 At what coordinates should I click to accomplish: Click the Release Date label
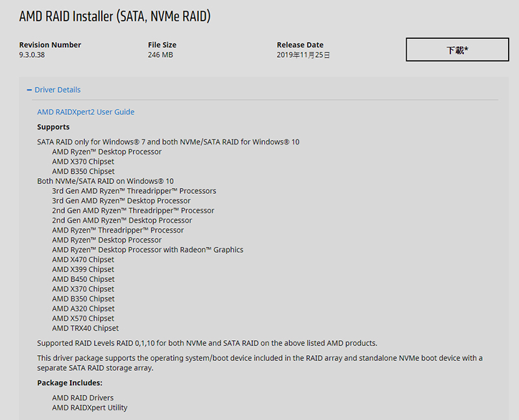300,45
